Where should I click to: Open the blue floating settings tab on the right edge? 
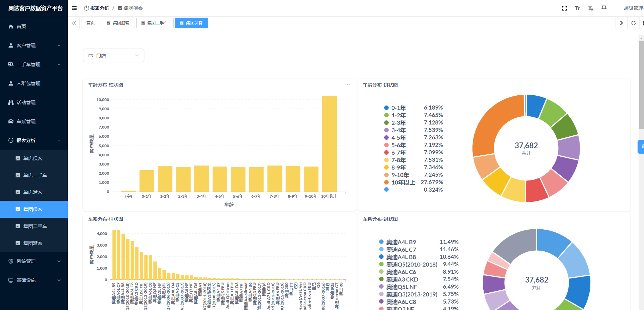click(x=641, y=147)
